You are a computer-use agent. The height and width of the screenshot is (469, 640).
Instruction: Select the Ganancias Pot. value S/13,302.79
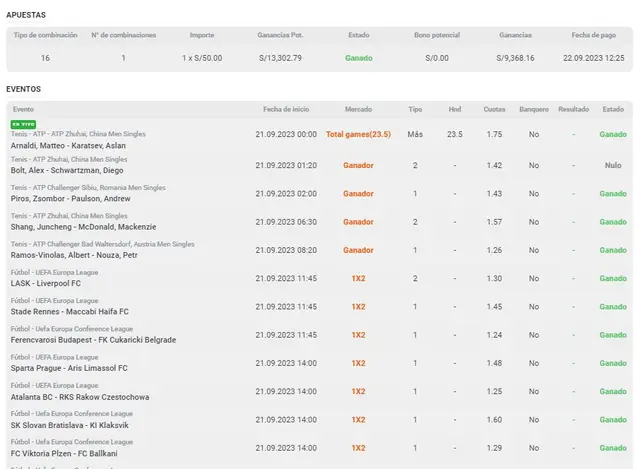pos(281,58)
